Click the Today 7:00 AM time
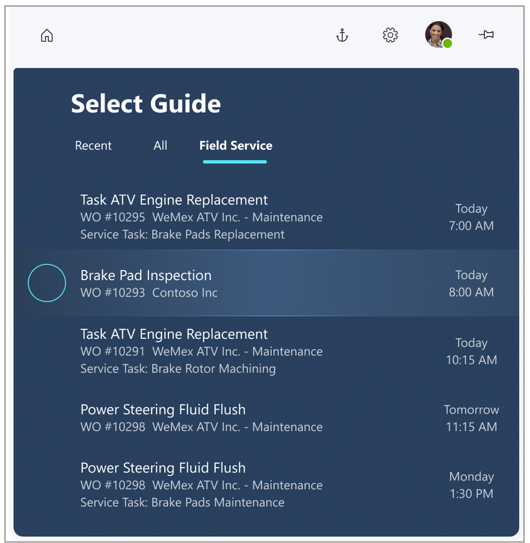This screenshot has width=530, height=543. pos(471,217)
